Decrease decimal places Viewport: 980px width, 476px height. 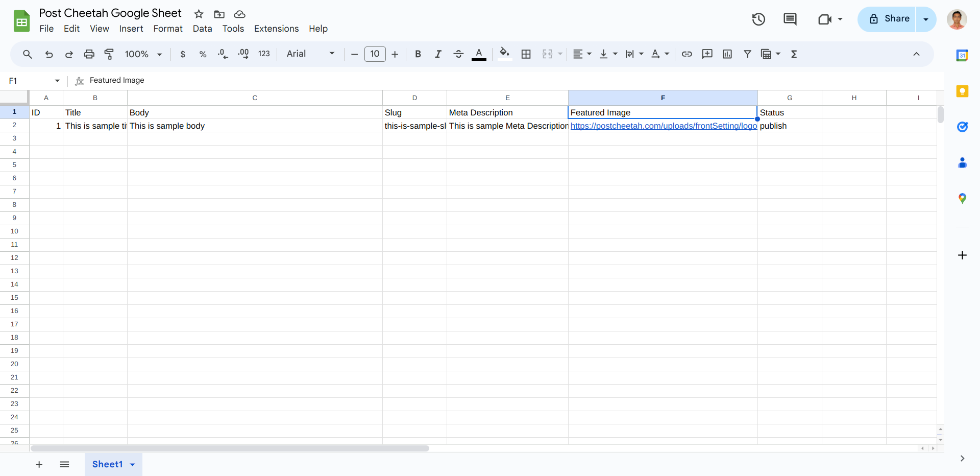click(223, 54)
